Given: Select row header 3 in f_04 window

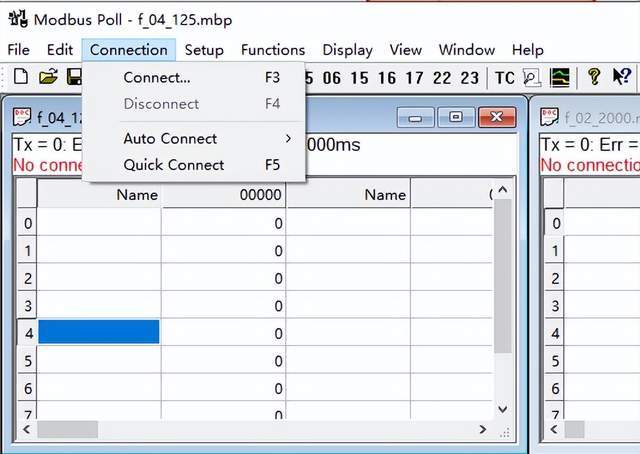Looking at the screenshot, I should click(27, 306).
